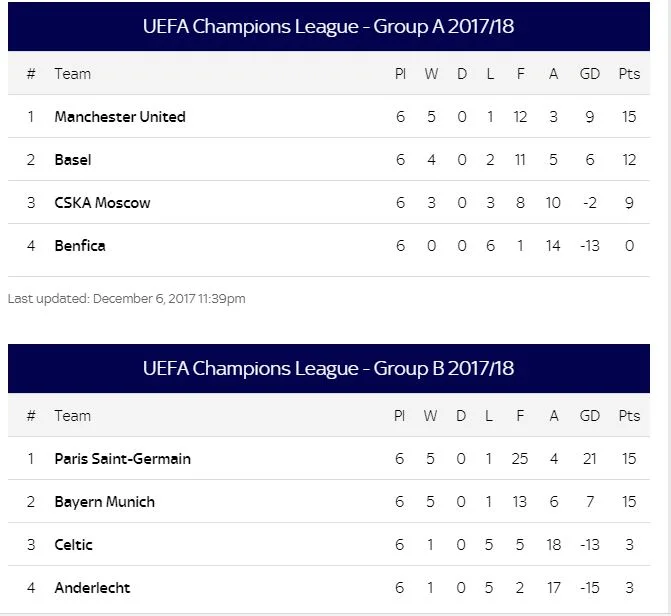Click the Team column header in Group B

pyautogui.click(x=72, y=416)
